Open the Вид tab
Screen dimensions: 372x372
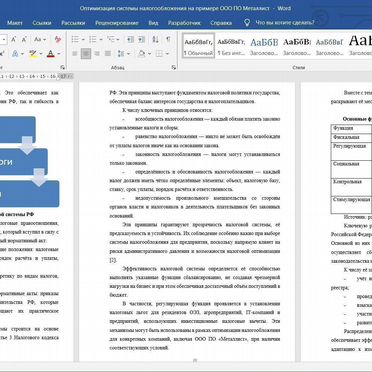[x=153, y=23]
